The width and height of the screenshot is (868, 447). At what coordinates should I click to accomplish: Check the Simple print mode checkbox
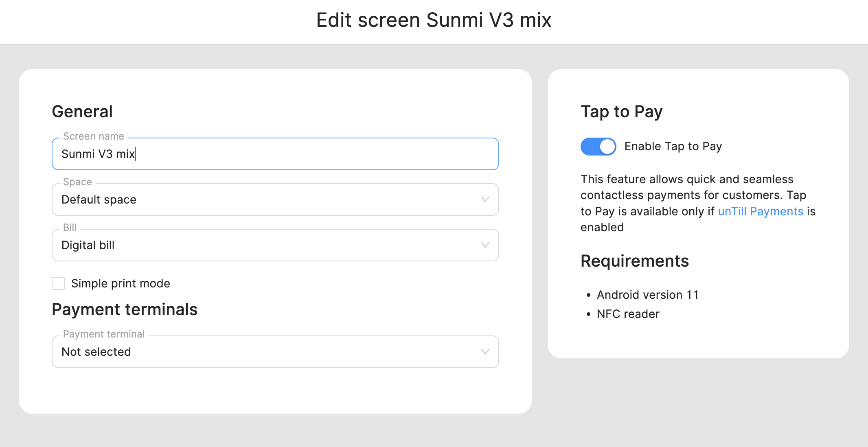click(58, 283)
